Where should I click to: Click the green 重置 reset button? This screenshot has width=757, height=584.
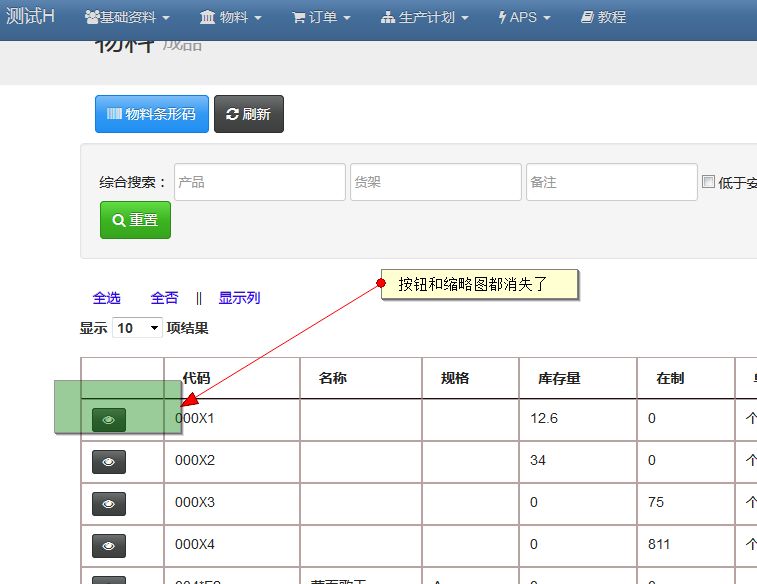pos(135,220)
